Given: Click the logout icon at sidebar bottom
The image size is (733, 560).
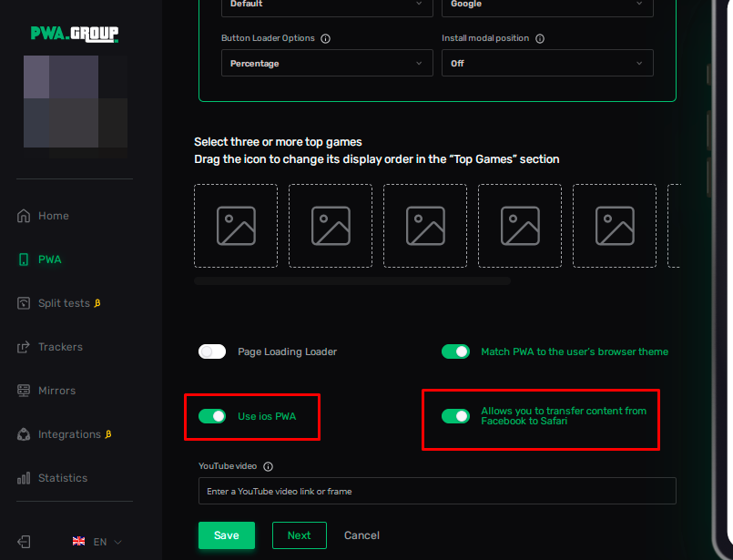Looking at the screenshot, I should (x=24, y=542).
